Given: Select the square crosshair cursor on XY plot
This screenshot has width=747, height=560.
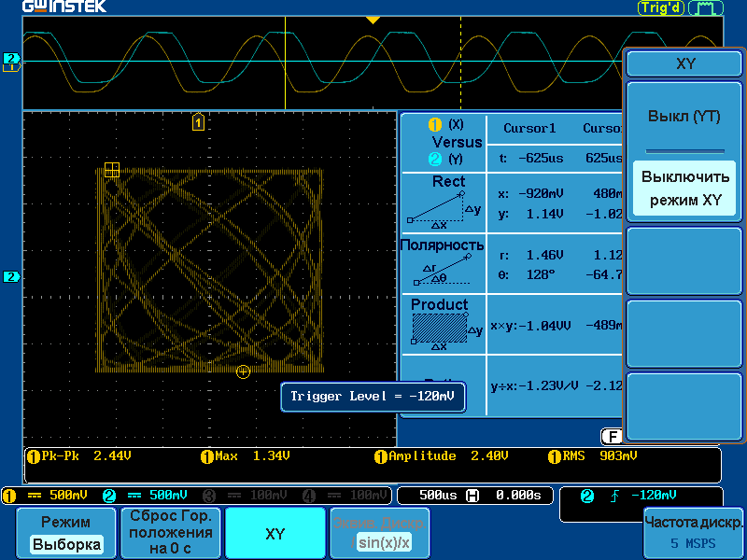Looking at the screenshot, I should [x=112, y=169].
